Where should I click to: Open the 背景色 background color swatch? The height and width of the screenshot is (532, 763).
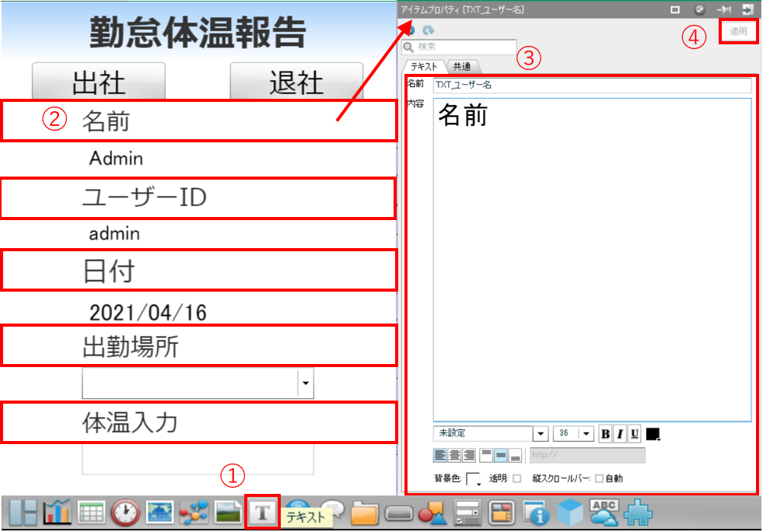point(471,477)
